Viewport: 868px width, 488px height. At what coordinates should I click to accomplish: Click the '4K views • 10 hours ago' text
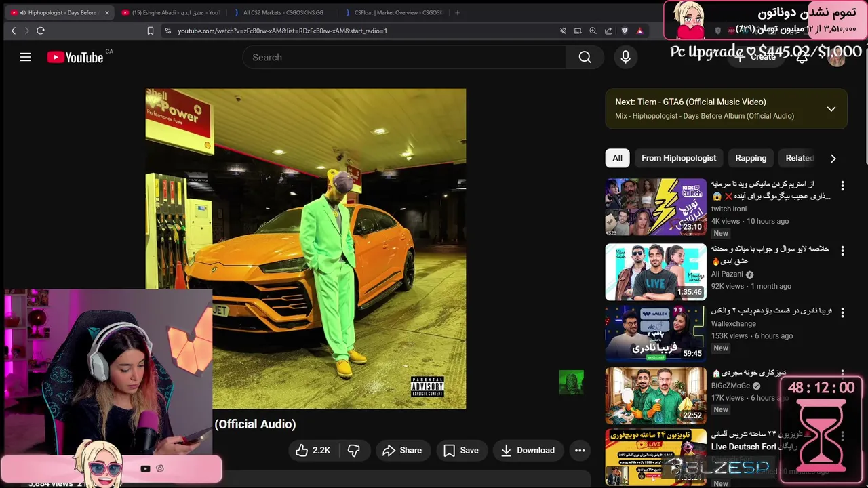point(749,221)
